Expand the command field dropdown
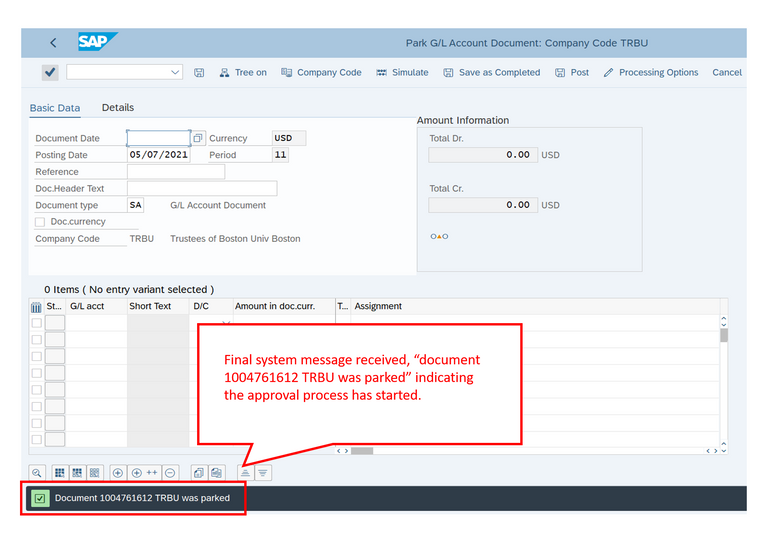768x543 pixels. (x=176, y=72)
